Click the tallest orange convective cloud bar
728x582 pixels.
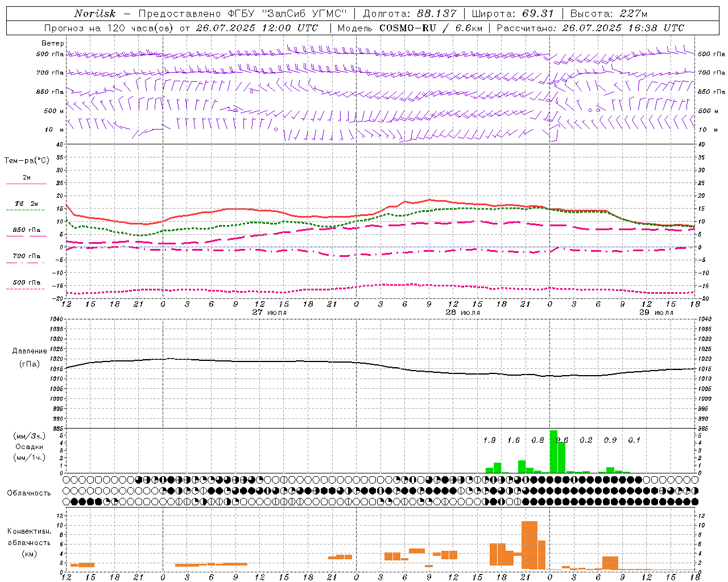pos(530,545)
